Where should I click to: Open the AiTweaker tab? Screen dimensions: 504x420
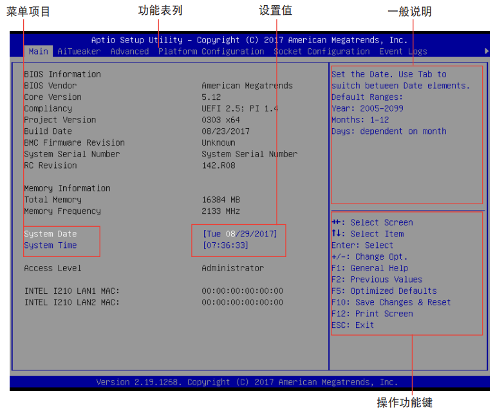79,52
